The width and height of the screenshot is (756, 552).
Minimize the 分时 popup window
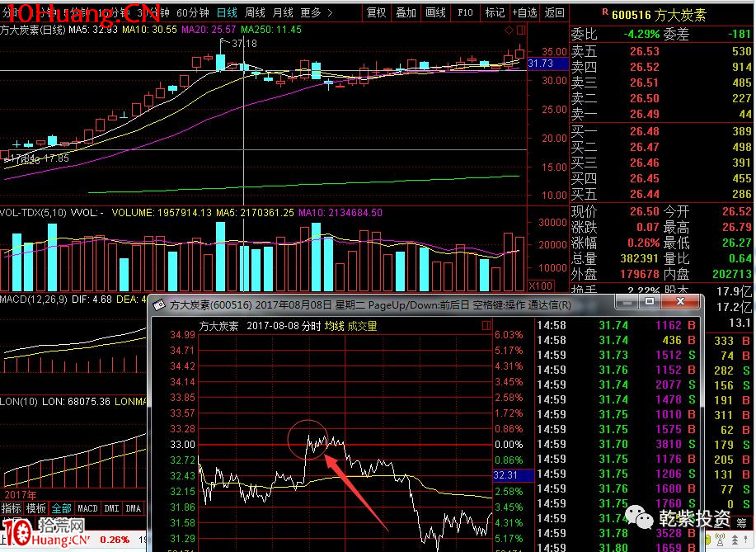click(x=627, y=302)
